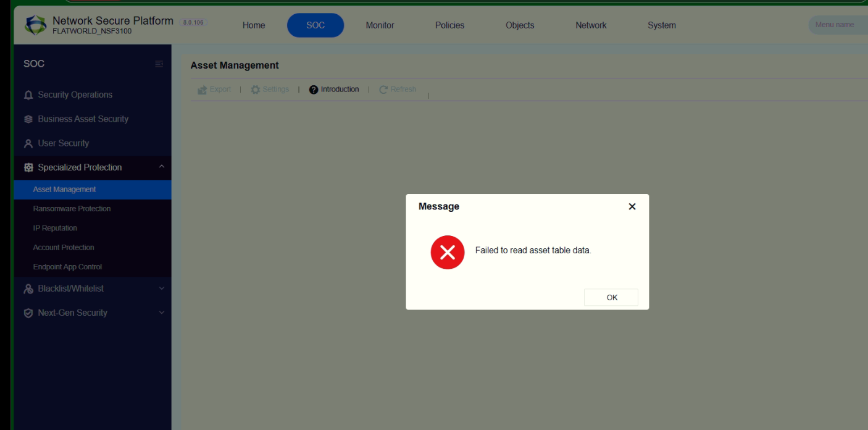This screenshot has height=430, width=868.
Task: Select IP Reputation from sidebar submenu
Action: click(x=55, y=228)
